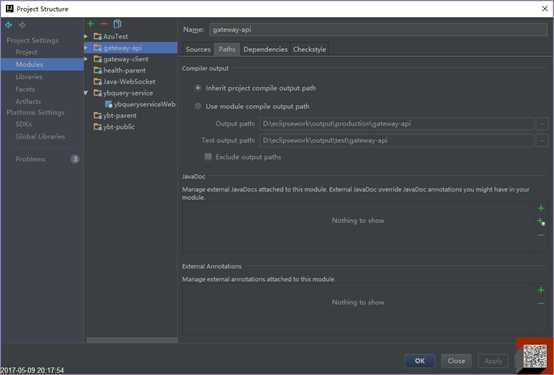Browse for the Test output path folder
554x375 pixels.
click(x=542, y=140)
